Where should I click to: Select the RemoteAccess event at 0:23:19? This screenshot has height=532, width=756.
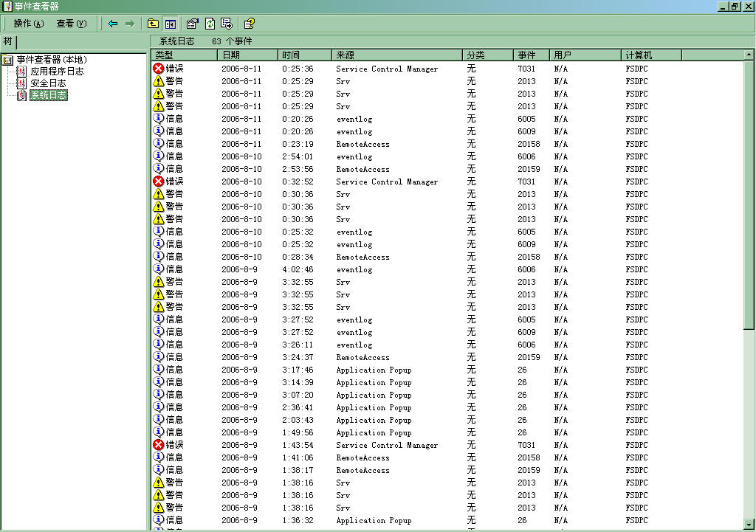tap(362, 144)
